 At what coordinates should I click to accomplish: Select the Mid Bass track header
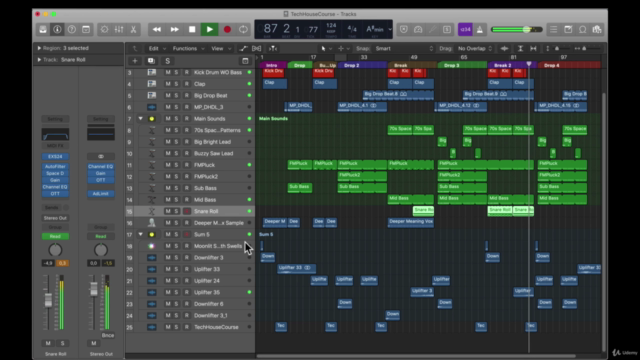[x=190, y=200]
